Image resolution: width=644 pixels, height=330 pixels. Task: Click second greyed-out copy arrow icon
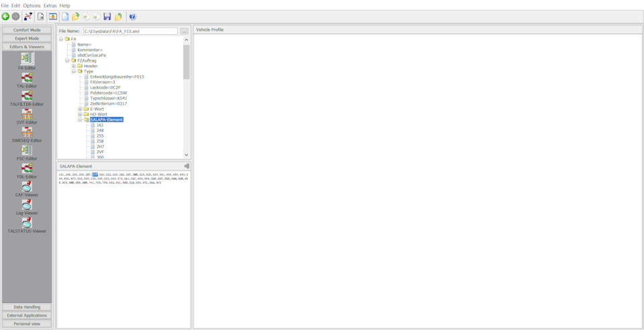[97, 17]
